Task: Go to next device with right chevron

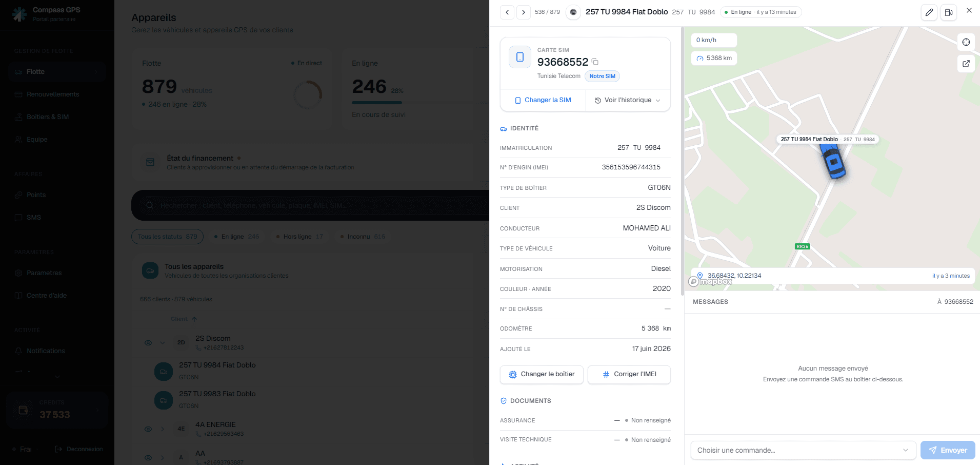Action: (523, 12)
